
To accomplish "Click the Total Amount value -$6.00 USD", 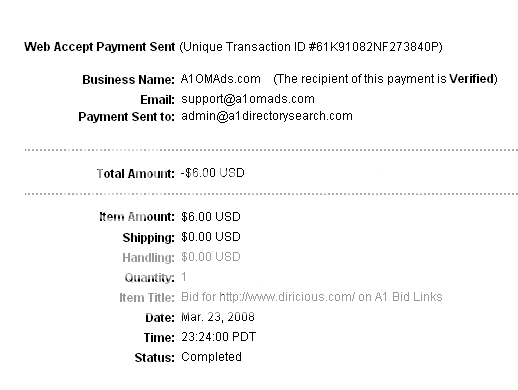I will tap(213, 173).
